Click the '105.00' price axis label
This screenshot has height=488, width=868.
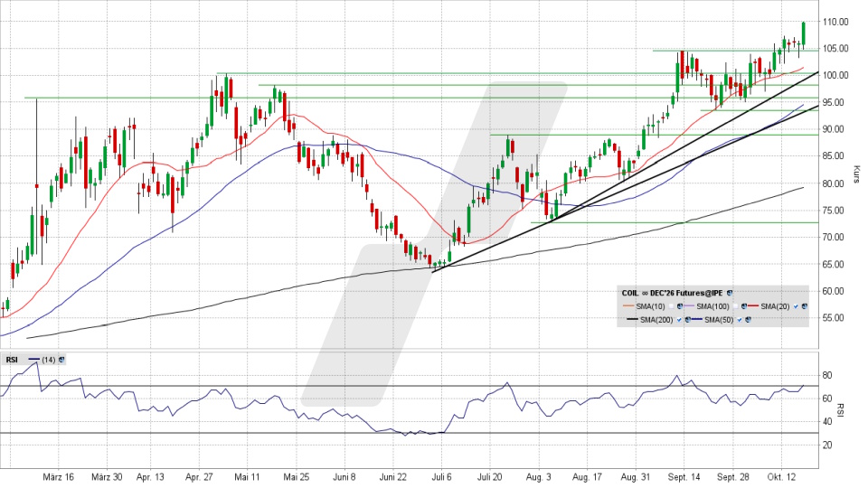[x=835, y=49]
